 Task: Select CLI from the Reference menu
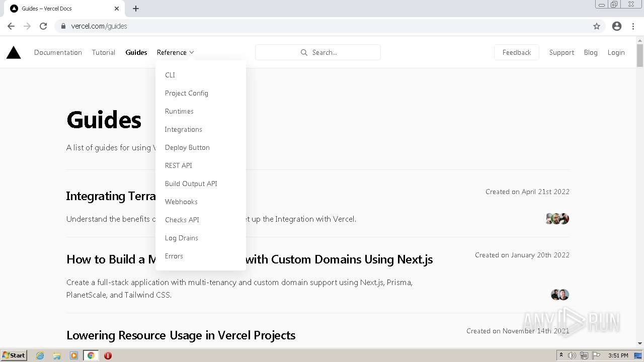point(170,75)
